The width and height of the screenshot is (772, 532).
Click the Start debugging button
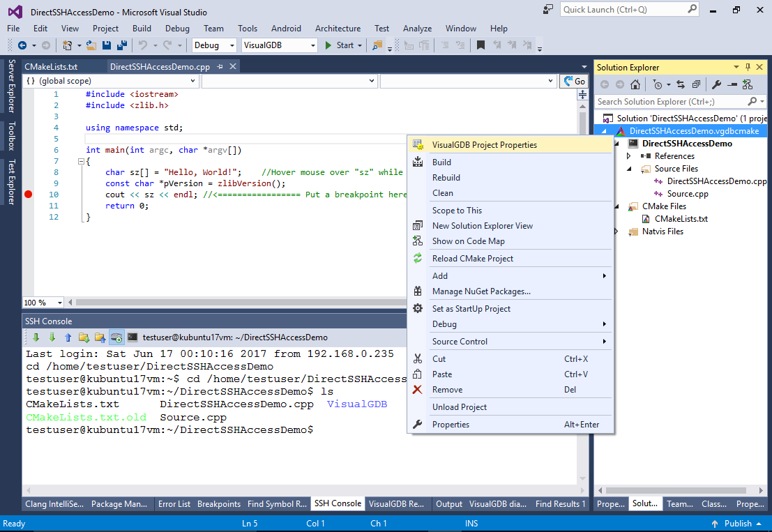(x=340, y=45)
